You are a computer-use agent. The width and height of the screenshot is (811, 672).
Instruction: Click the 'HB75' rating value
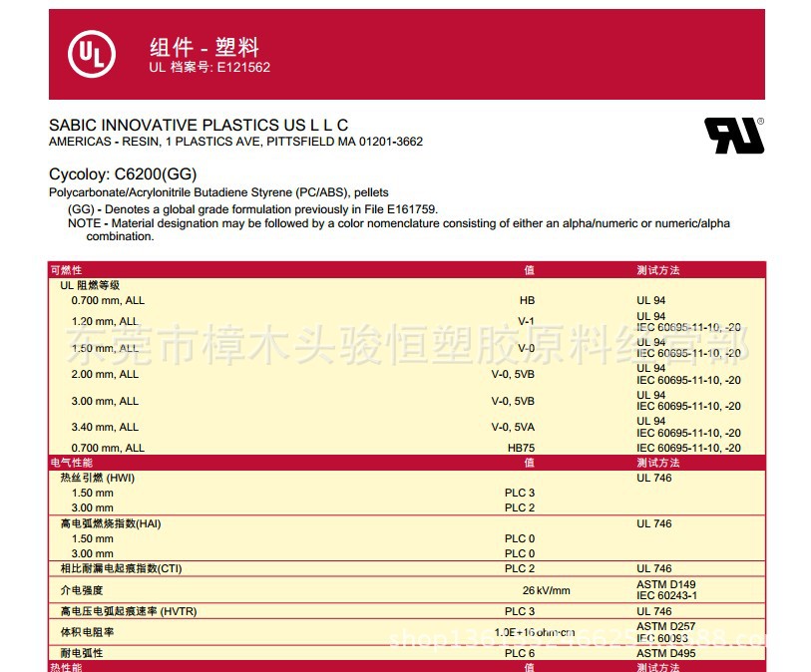pos(521,449)
